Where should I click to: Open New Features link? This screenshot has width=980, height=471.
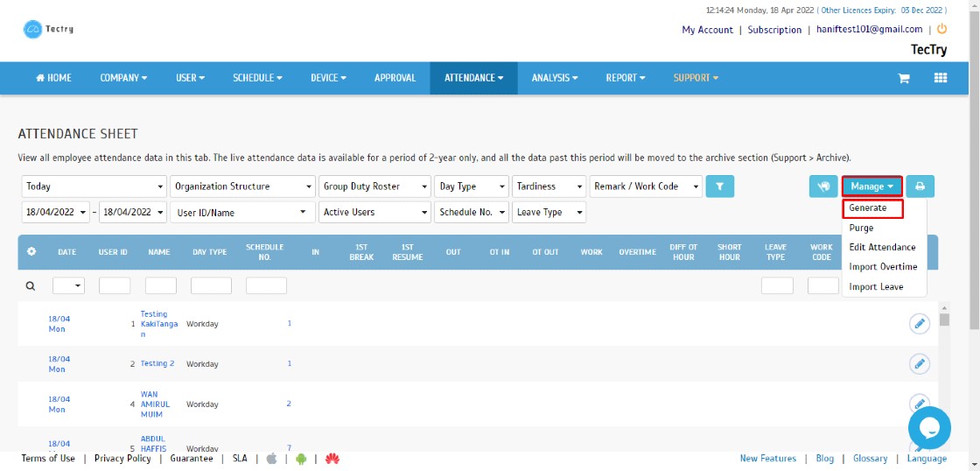[x=768, y=459]
